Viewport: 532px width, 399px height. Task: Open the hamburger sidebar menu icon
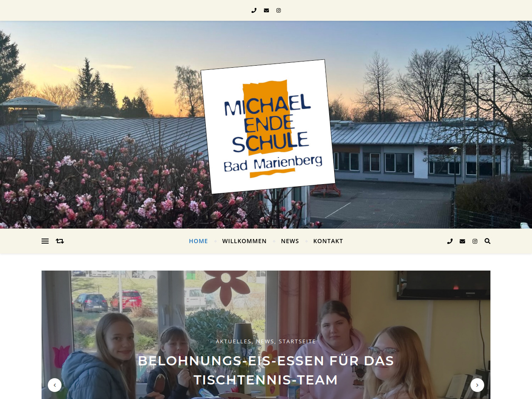click(x=45, y=241)
